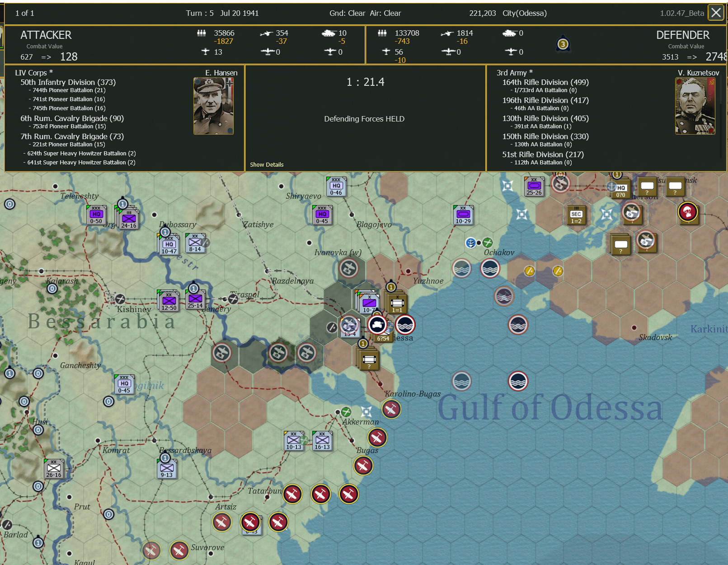Select the 24-16 unit counter

[129, 219]
